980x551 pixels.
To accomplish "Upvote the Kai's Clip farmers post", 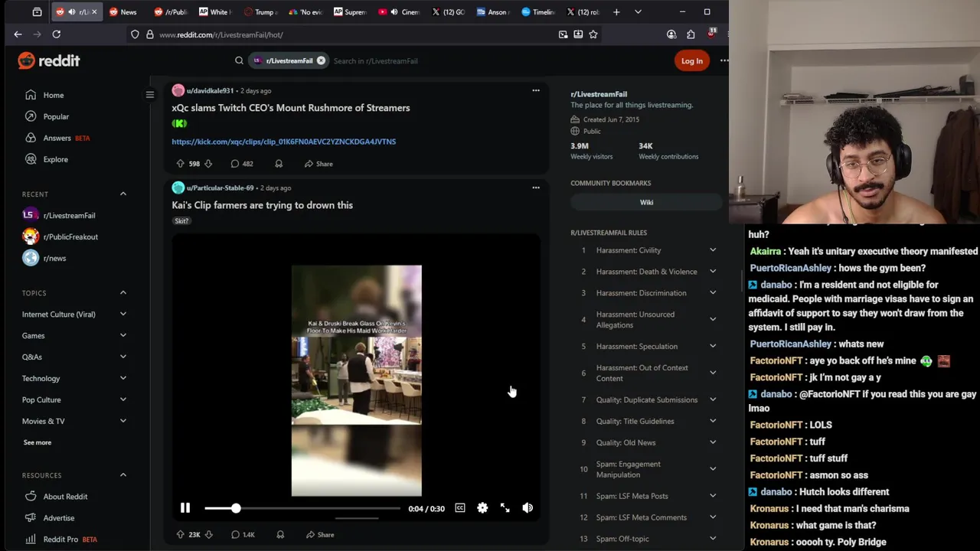I will coord(180,535).
